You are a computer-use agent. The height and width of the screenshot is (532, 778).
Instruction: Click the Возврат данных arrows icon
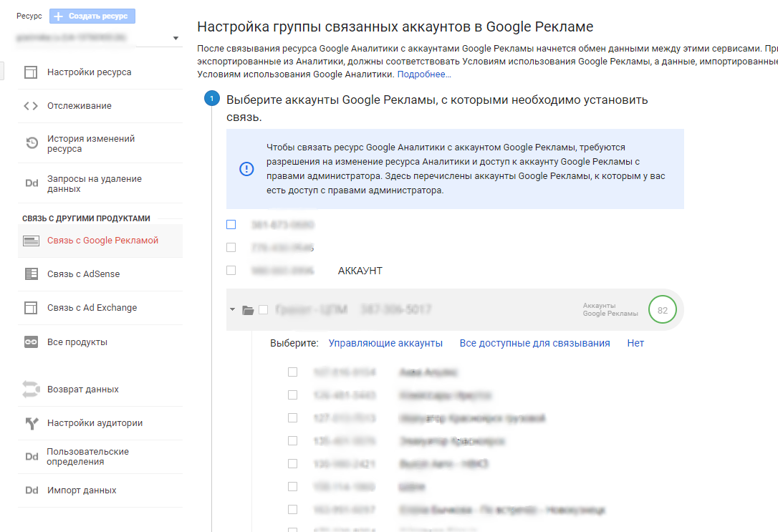point(31,390)
